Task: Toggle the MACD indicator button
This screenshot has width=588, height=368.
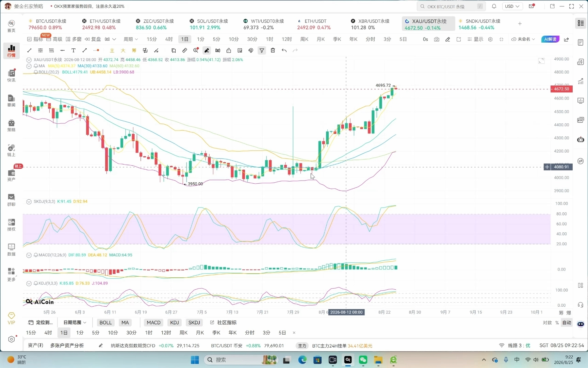Action: 153,322
